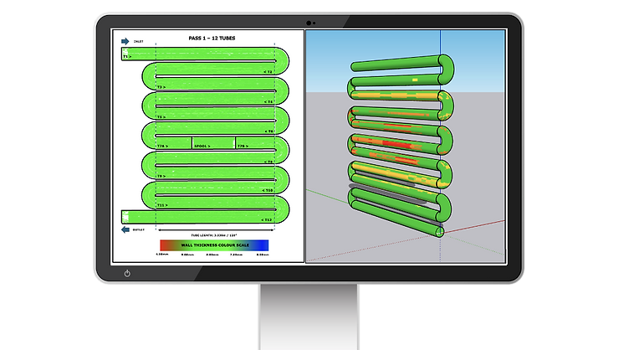The width and height of the screenshot is (644, 350).
Task: Click the top tube of the 3D coil model
Action: tap(395, 64)
